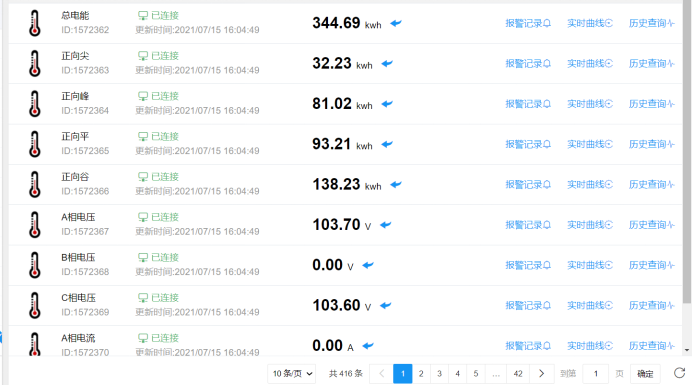Open 实时曲线 for A相电压
The width and height of the screenshot is (693, 385).
tap(590, 225)
